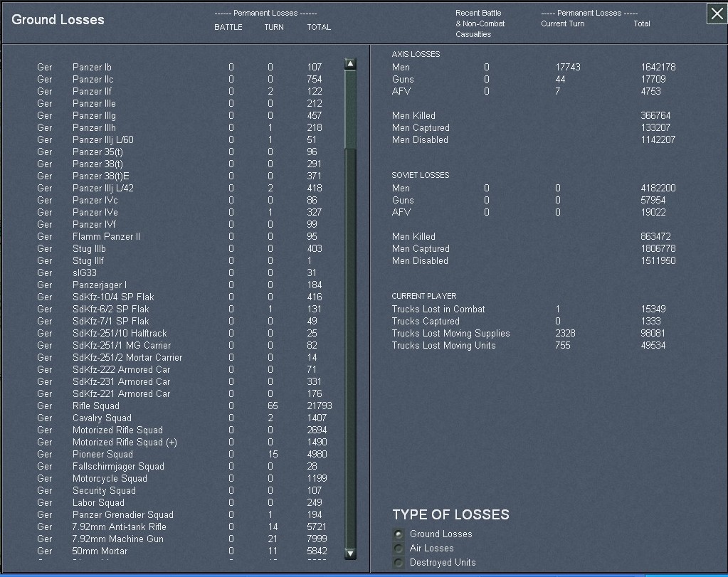Click the scroll down arrow of the unit list

(x=350, y=553)
